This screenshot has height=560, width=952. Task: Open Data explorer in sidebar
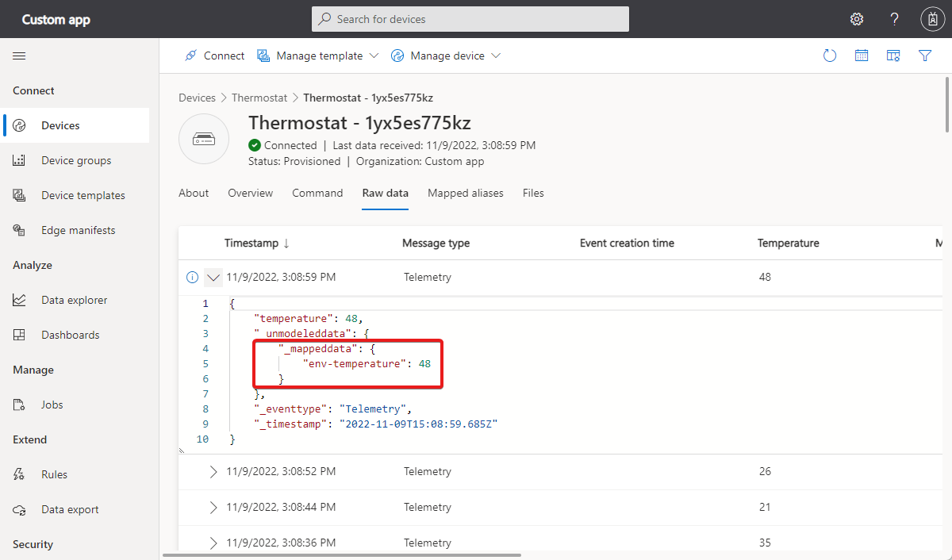click(x=76, y=300)
